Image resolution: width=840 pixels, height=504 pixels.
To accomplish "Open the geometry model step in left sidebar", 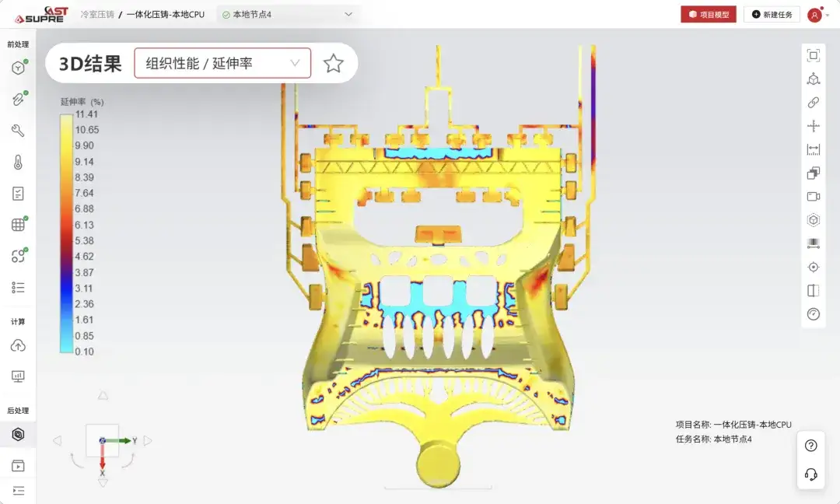I will coord(18,68).
